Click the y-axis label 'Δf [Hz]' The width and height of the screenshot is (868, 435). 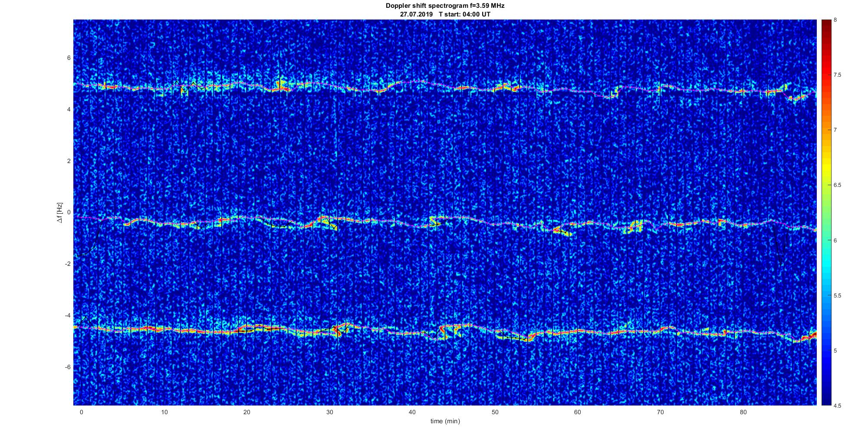59,213
